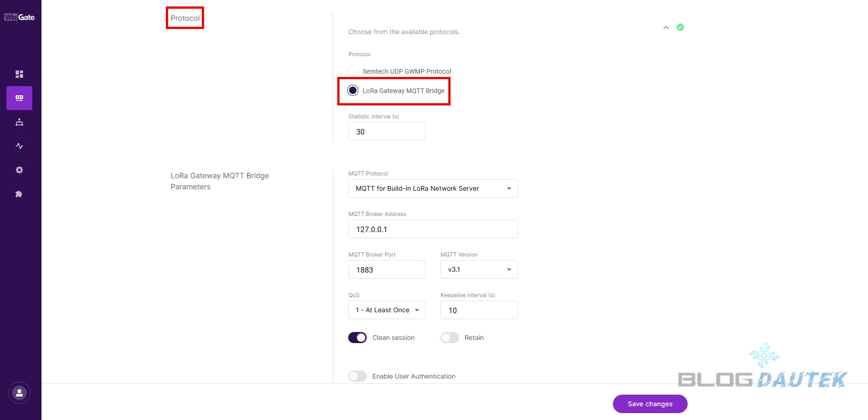Select LoRa Gateway MQTT Bridge radio button
868x420 pixels.
pos(353,90)
